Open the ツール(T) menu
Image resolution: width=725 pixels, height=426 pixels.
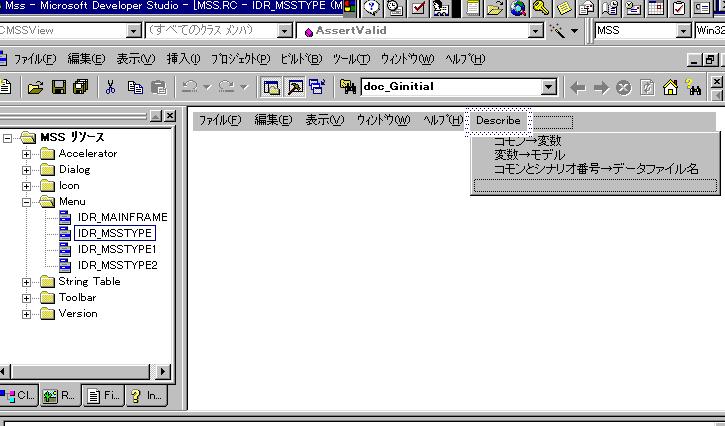click(x=351, y=59)
